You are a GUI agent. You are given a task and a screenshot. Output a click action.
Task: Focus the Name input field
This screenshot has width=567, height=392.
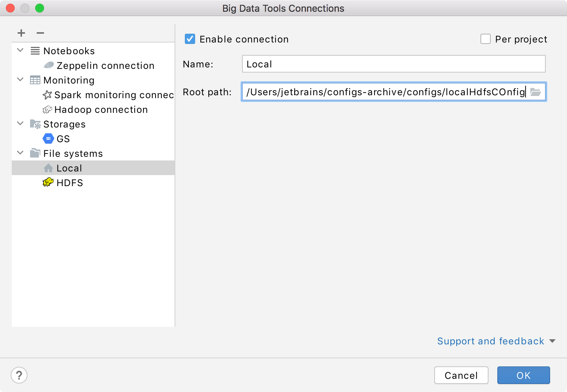[394, 64]
